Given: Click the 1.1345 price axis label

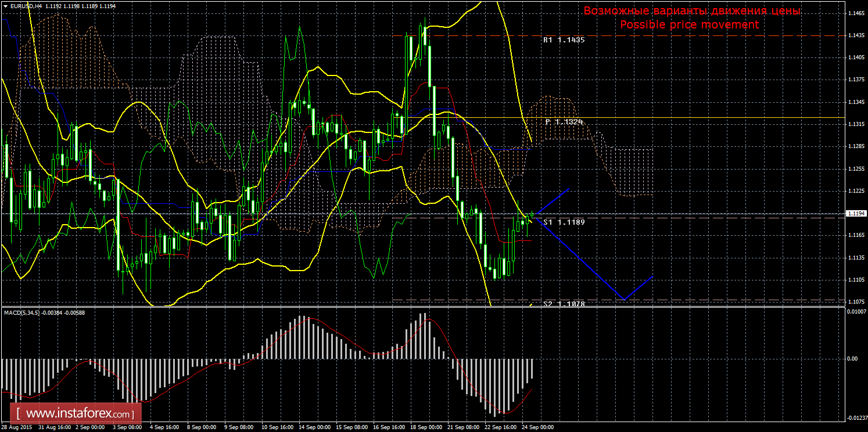Looking at the screenshot, I should (x=856, y=102).
